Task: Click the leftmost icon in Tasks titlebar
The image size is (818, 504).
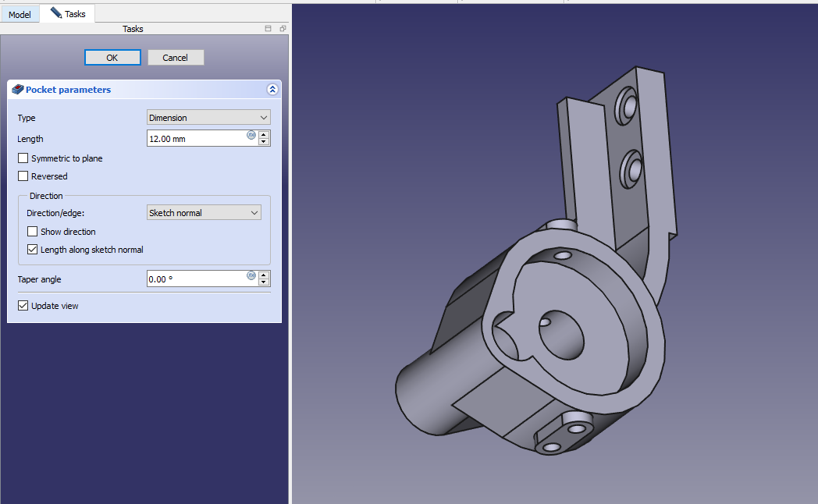Action: coord(269,29)
